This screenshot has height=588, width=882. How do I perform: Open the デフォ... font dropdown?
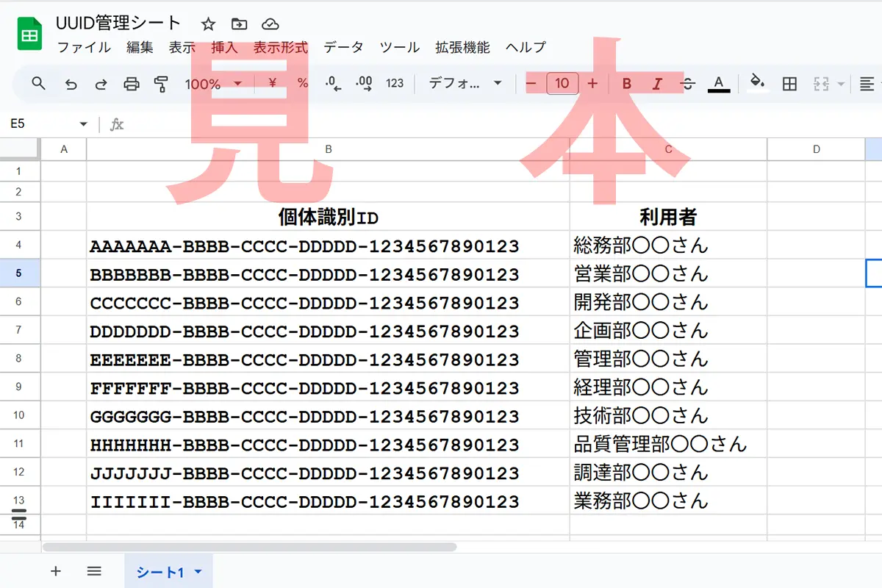pyautogui.click(x=465, y=84)
